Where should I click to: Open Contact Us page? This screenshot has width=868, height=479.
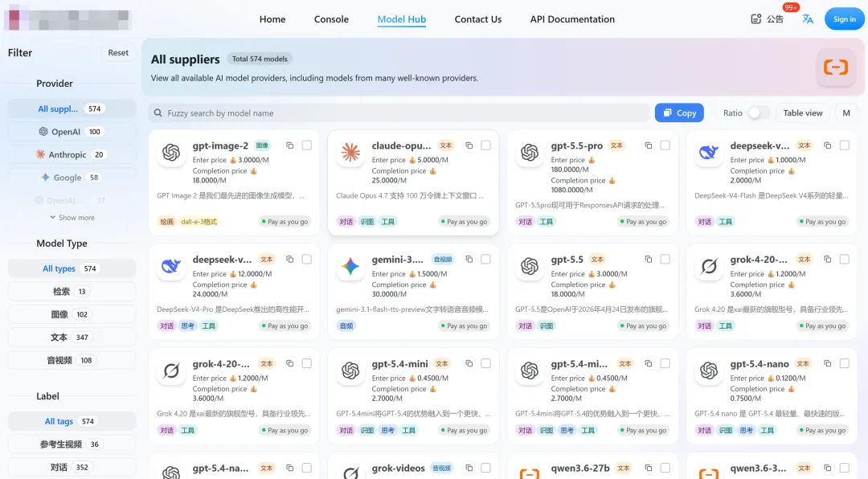coord(477,19)
